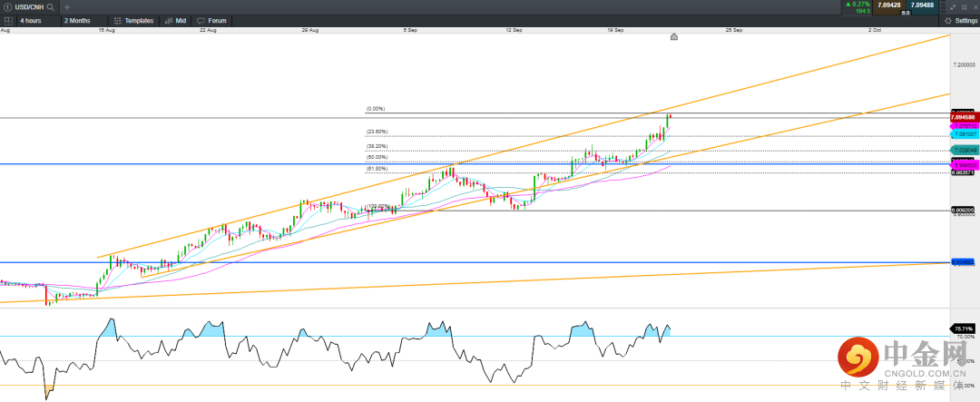The image size is (980, 402).
Task: Click the 75.71% RSI value label
Action: 963,328
